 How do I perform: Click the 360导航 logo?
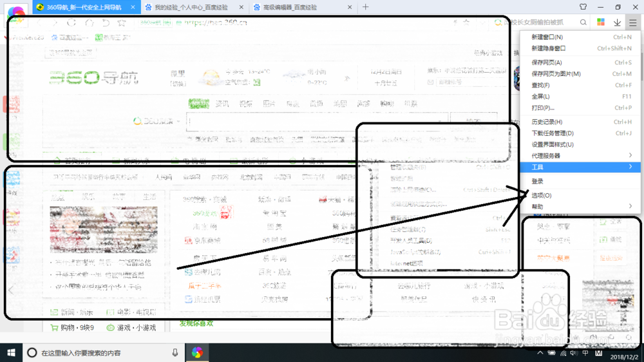click(x=93, y=78)
